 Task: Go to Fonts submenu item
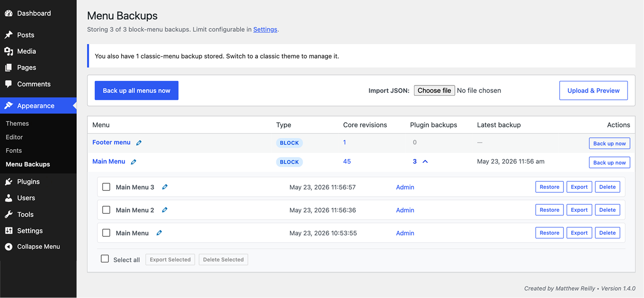click(x=14, y=150)
